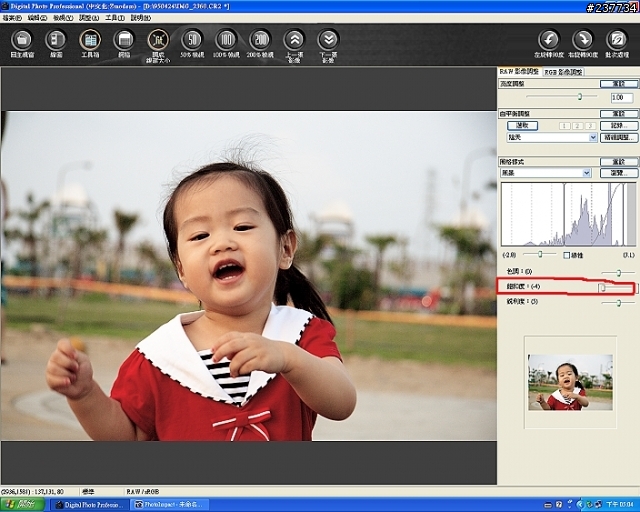Click the brightness adjustment slider handle
The width and height of the screenshot is (640, 512).
pyautogui.click(x=580, y=97)
